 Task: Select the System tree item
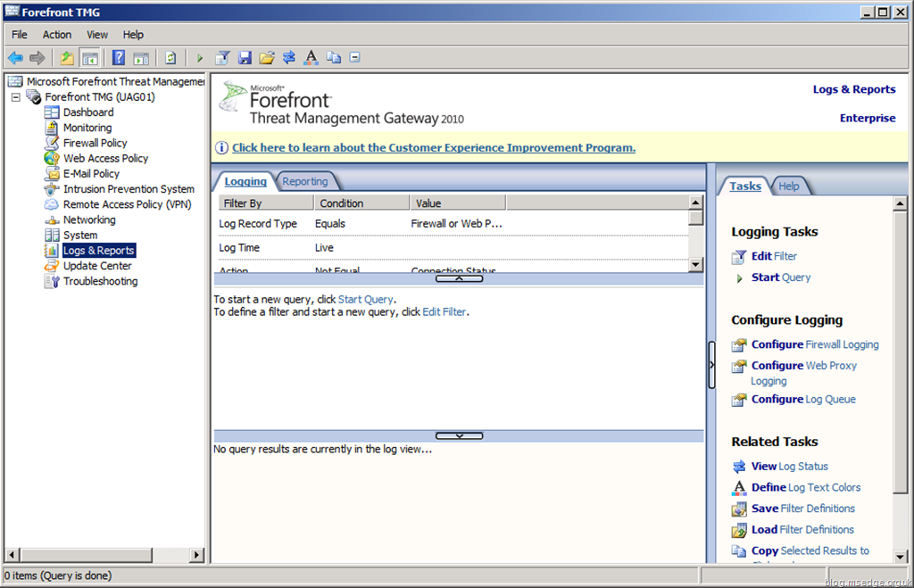(80, 235)
